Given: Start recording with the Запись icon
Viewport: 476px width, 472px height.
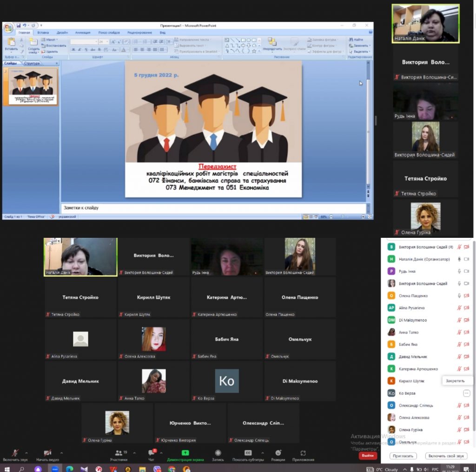Looking at the screenshot, I should pos(218,452).
